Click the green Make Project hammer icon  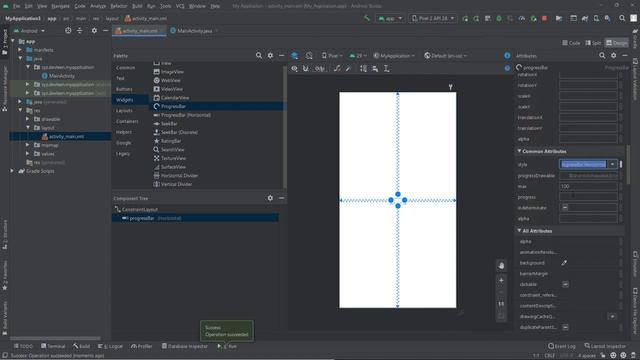[x=367, y=18]
